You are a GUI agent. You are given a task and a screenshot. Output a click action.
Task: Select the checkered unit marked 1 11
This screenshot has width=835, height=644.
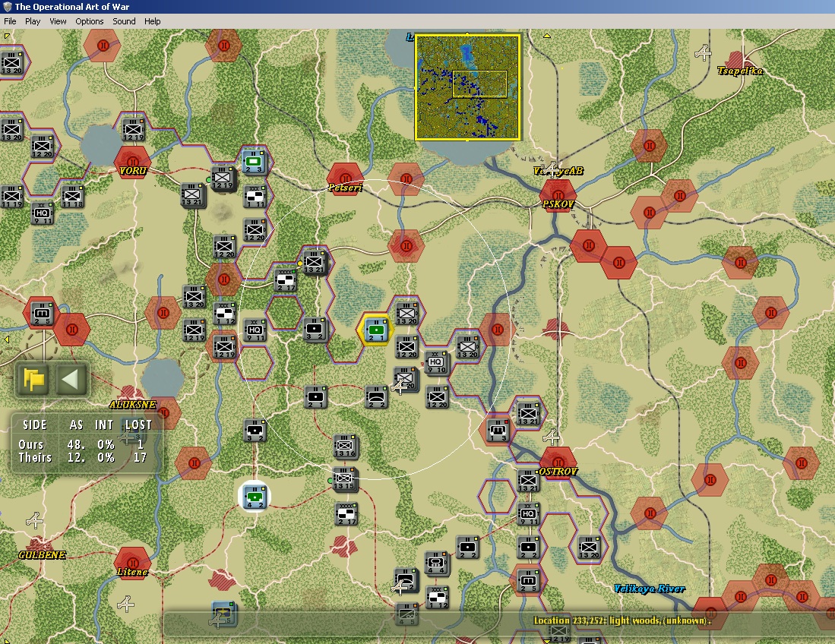coord(255,197)
